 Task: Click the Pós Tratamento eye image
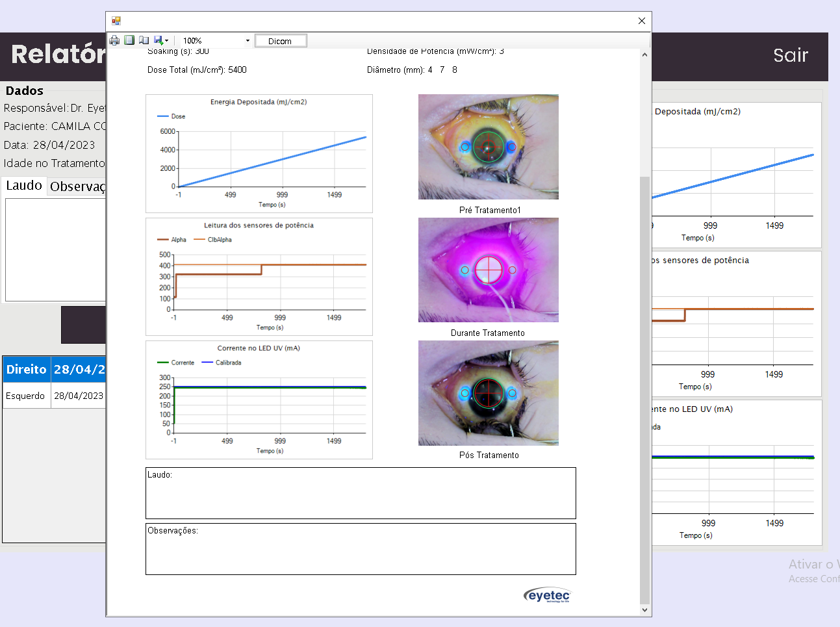[x=489, y=393]
